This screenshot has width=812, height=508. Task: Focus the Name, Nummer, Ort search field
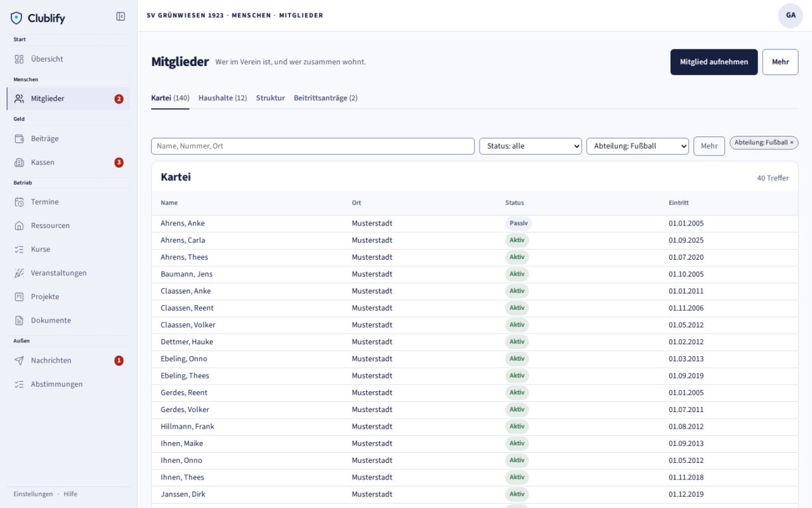(x=313, y=146)
